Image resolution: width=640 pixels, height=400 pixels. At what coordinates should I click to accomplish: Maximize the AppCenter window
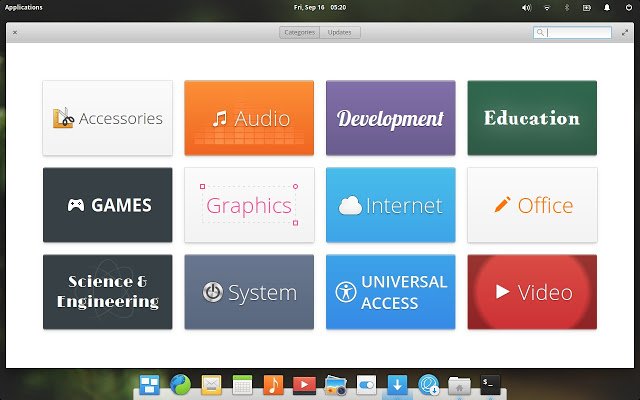(x=625, y=32)
